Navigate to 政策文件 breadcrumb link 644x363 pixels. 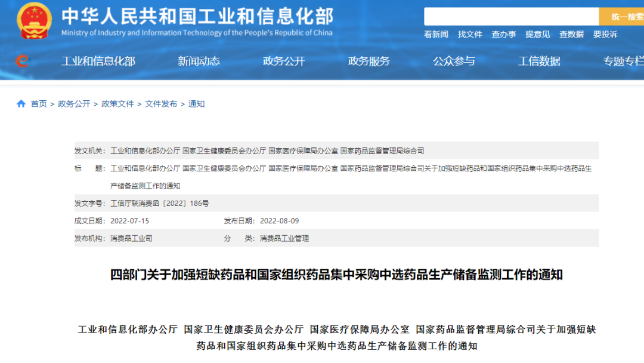point(117,104)
